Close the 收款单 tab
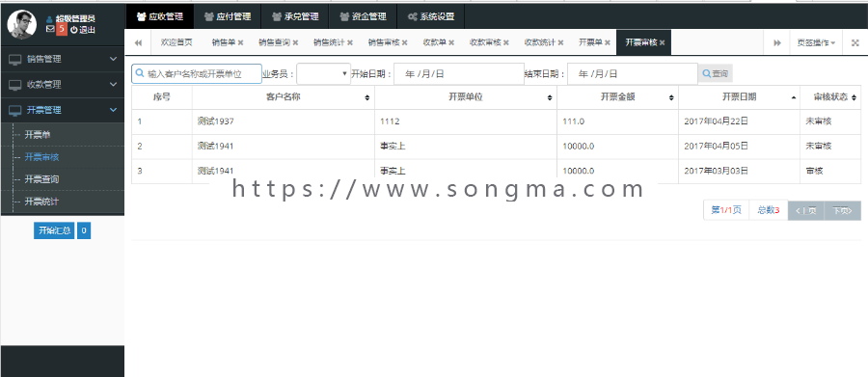This screenshot has height=377, width=868. pos(451,42)
